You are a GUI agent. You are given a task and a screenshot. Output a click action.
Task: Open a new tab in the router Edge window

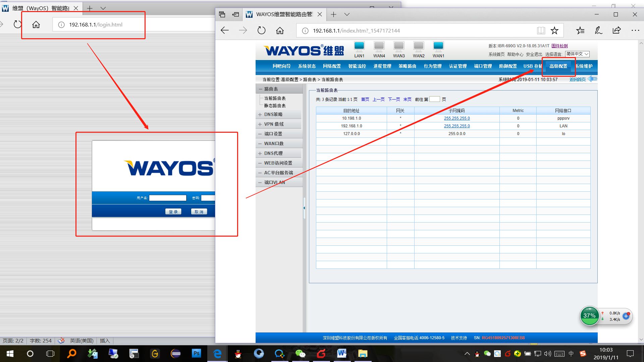(x=333, y=14)
